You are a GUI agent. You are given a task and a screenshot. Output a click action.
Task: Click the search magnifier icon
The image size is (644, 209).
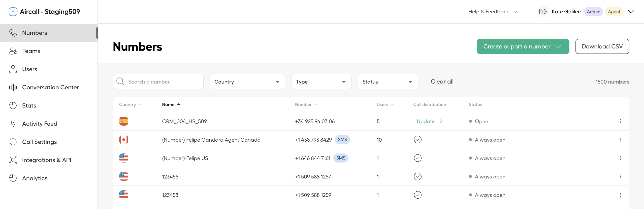[120, 82]
